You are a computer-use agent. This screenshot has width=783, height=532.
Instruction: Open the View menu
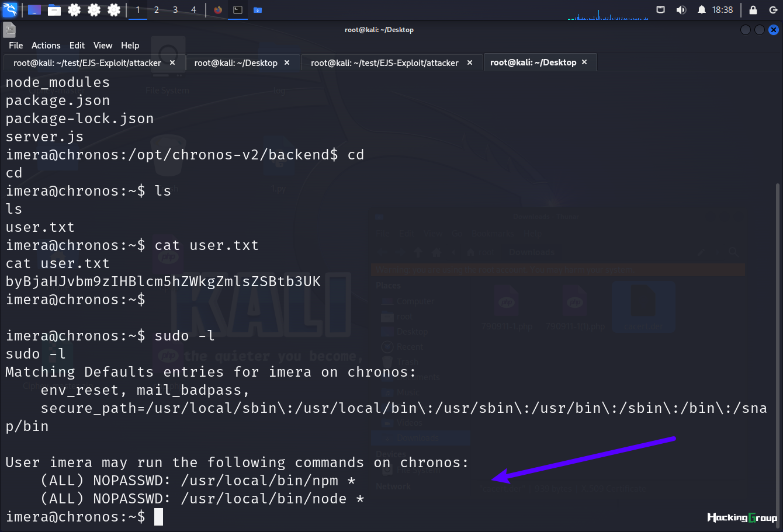point(103,46)
